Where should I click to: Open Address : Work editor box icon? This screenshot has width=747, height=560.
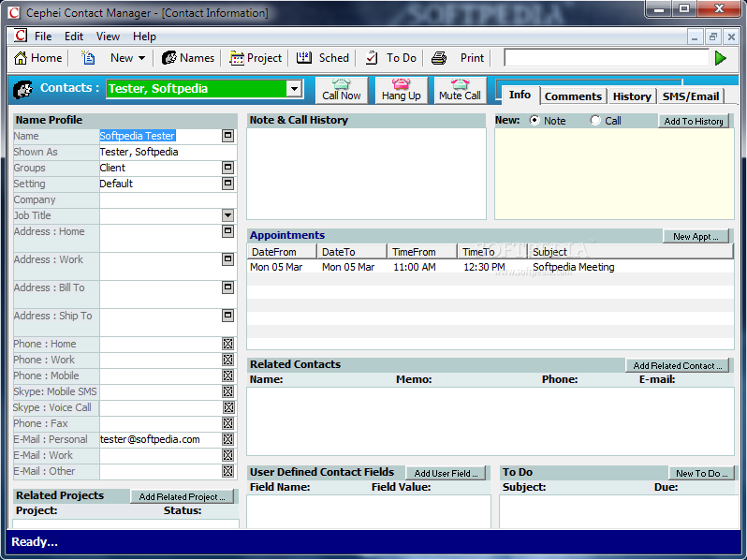pyautogui.click(x=228, y=258)
